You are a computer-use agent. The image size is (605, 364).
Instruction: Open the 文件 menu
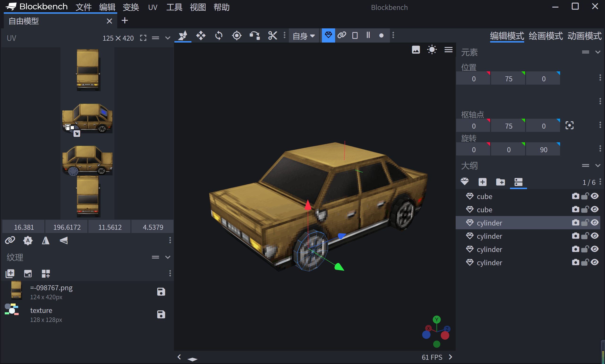click(x=83, y=7)
